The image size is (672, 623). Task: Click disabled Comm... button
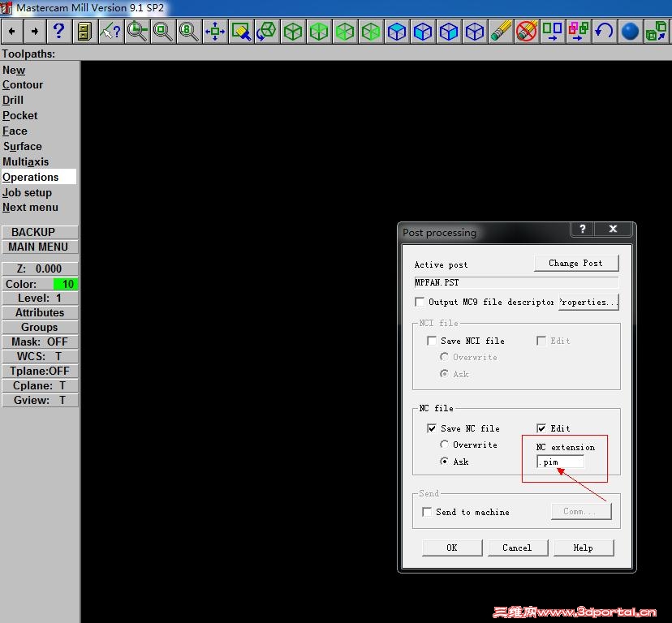581,511
